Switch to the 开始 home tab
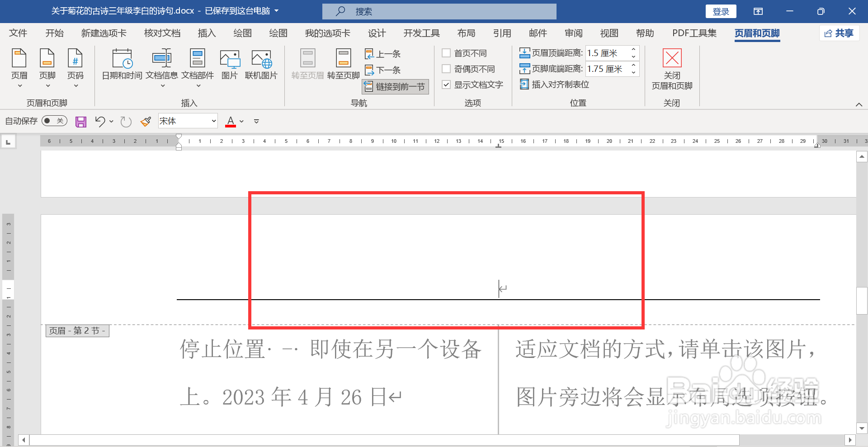Viewport: 868px width, 447px height. [x=55, y=33]
